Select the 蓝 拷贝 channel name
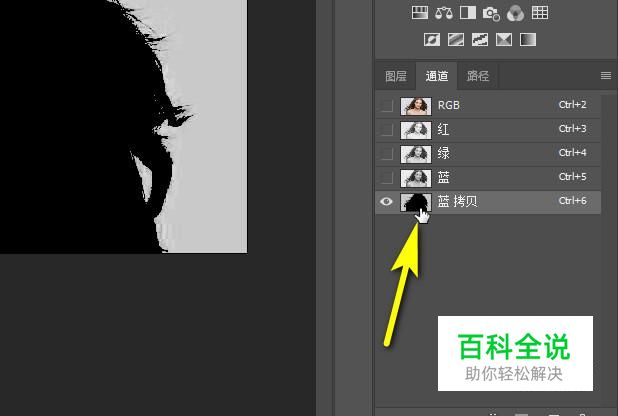Screen dimensions: 618x416 [458, 201]
